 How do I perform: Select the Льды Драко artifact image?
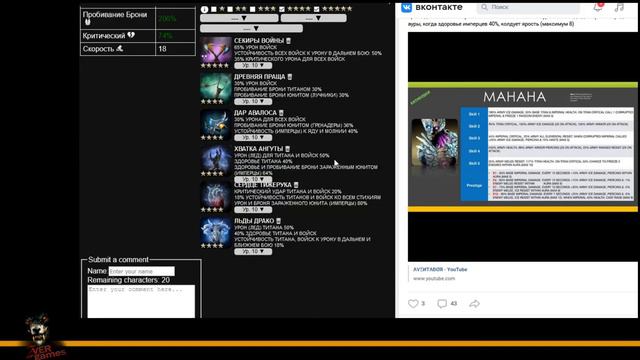pos(216,230)
